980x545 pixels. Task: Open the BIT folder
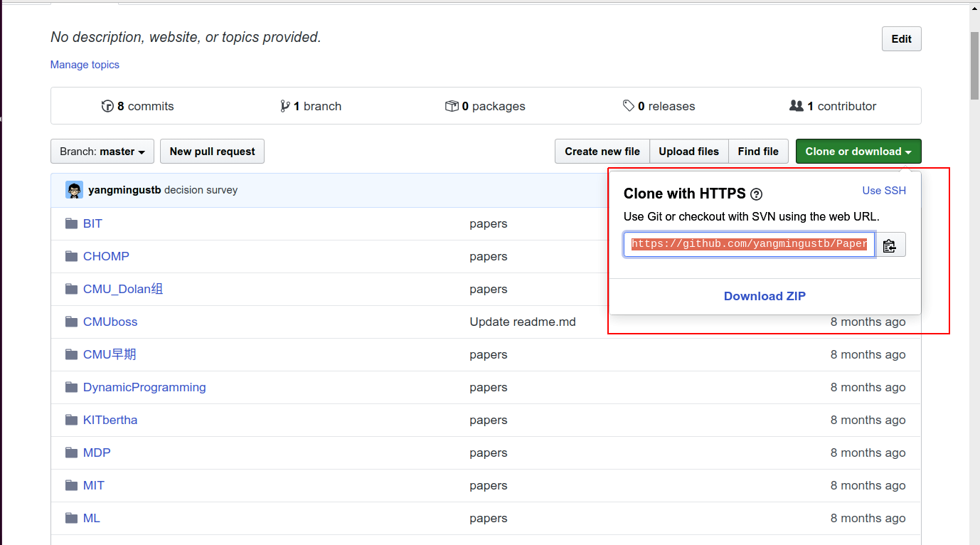(x=92, y=223)
